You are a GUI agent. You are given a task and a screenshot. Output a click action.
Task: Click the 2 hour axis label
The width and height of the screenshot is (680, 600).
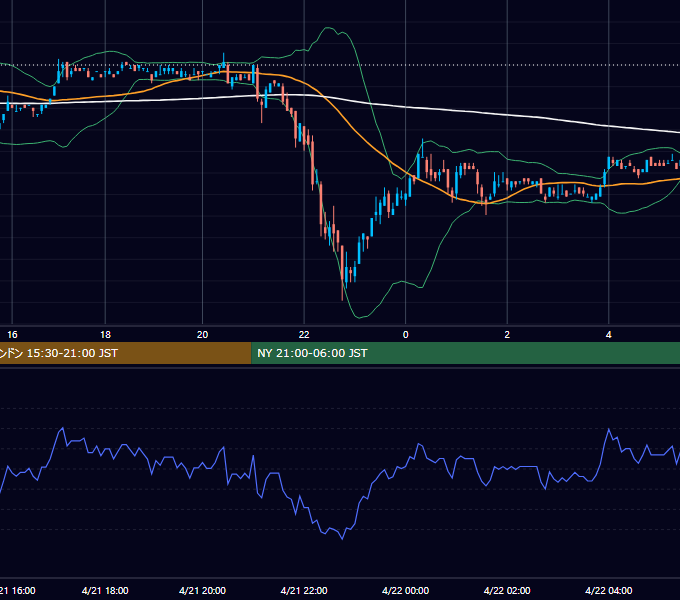[507, 335]
